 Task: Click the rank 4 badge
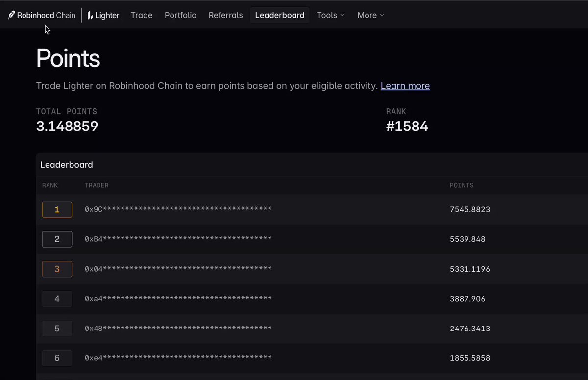(x=57, y=299)
